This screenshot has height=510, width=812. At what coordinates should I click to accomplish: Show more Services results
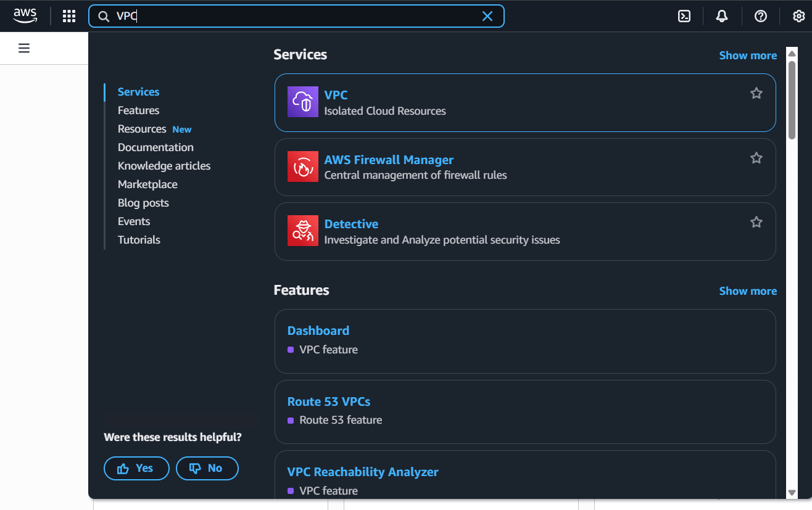[x=747, y=56]
